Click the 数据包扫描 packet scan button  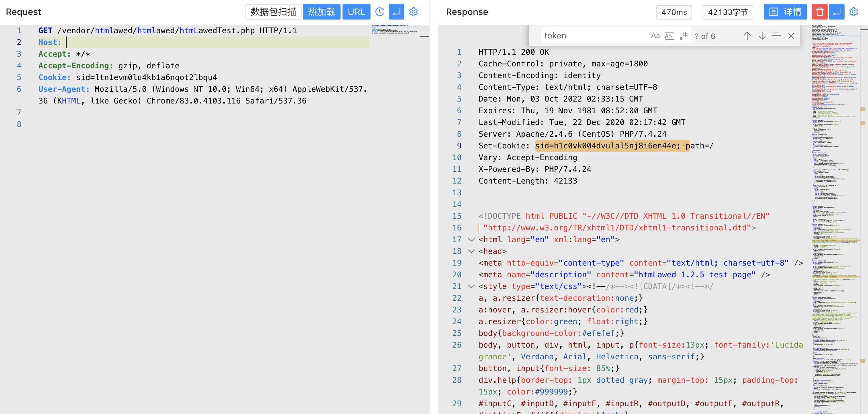tap(273, 12)
